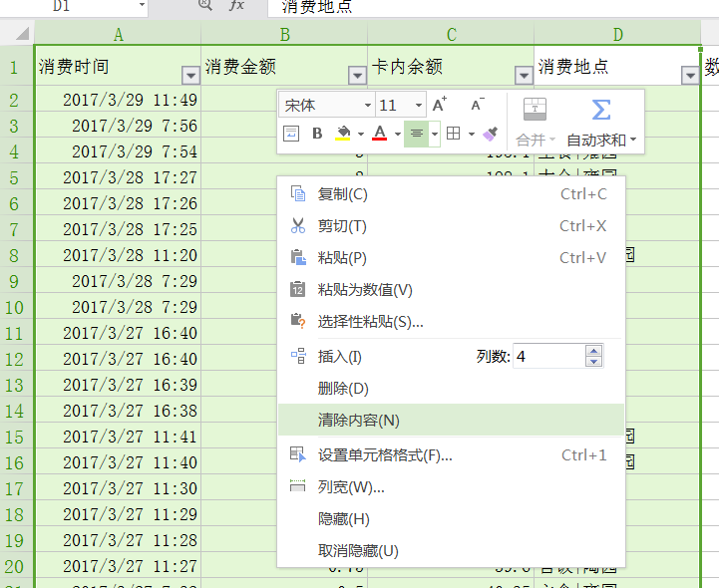Click the AutoSum sigma icon

(x=601, y=110)
